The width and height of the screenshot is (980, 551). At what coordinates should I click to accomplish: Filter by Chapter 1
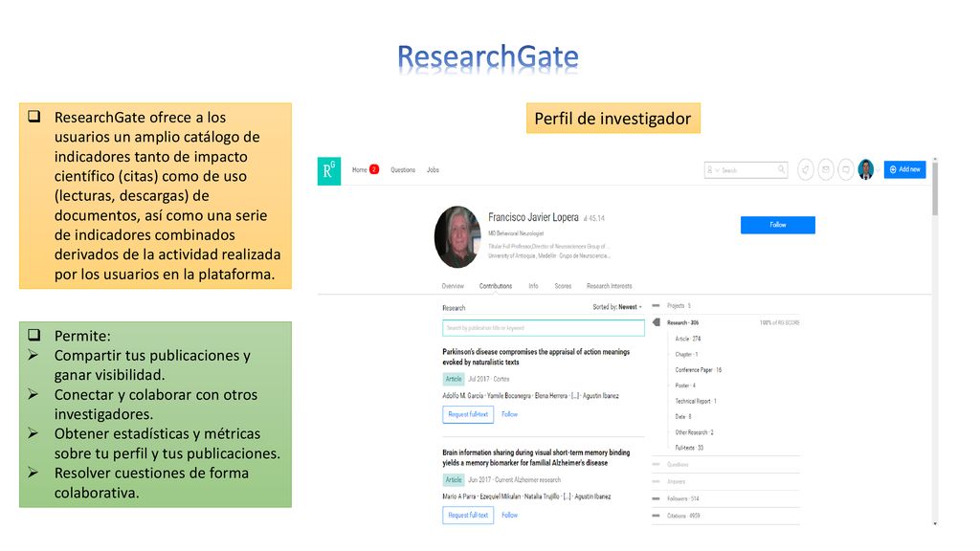[686, 354]
